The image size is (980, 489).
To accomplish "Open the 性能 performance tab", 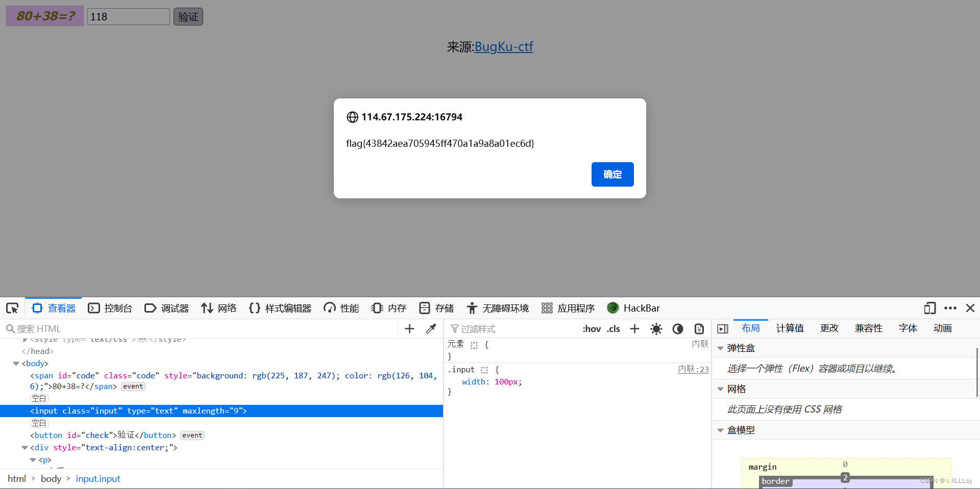I will coord(341,308).
